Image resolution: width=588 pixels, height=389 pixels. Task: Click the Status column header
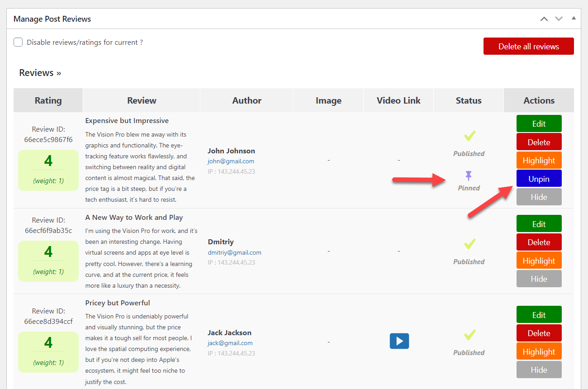[x=469, y=100]
